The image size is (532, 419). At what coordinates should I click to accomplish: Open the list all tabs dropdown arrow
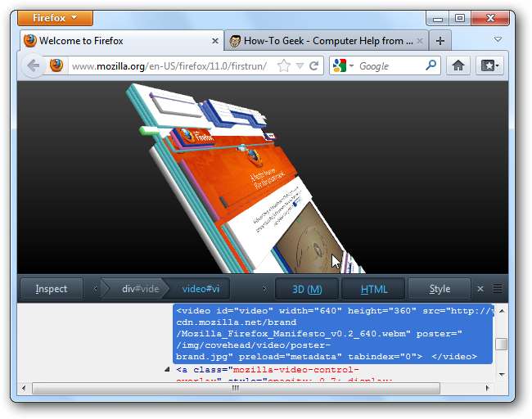[x=498, y=39]
